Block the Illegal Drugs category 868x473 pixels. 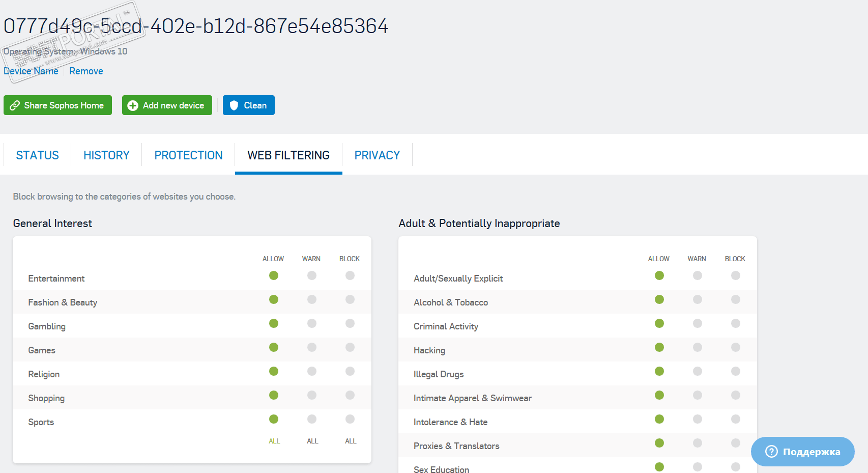pyautogui.click(x=736, y=371)
